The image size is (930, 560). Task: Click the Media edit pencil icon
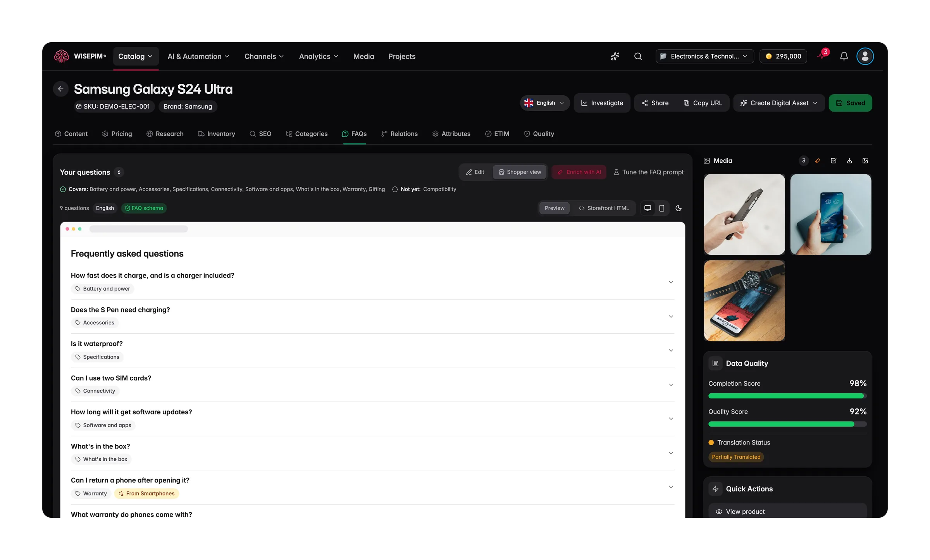pyautogui.click(x=818, y=161)
